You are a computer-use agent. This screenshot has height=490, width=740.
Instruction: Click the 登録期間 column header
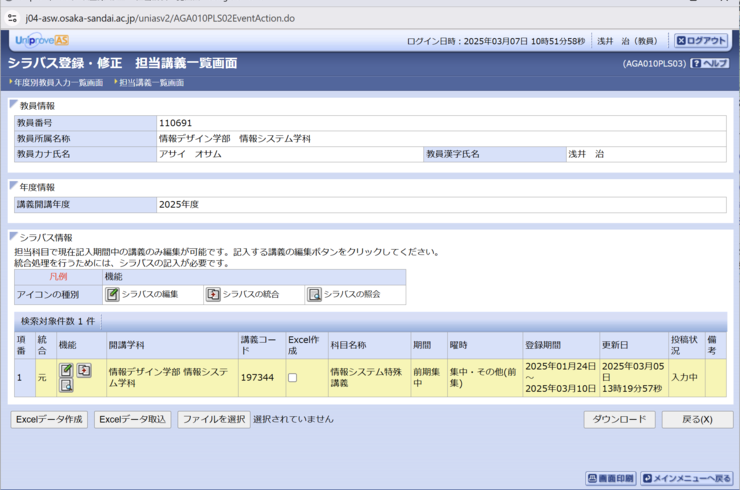click(x=561, y=345)
